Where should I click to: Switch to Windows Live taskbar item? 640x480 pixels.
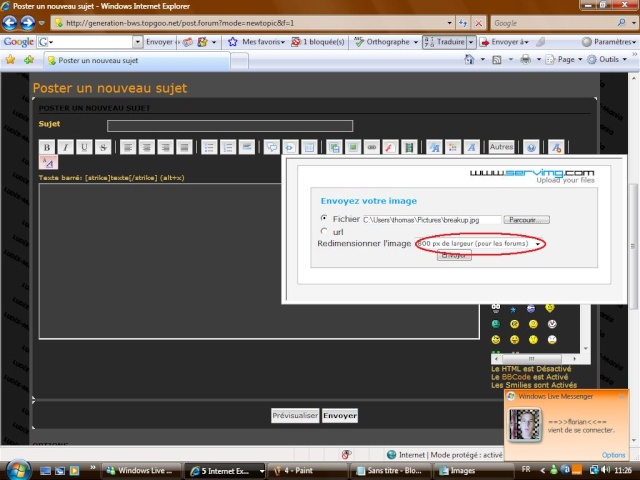click(x=141, y=471)
